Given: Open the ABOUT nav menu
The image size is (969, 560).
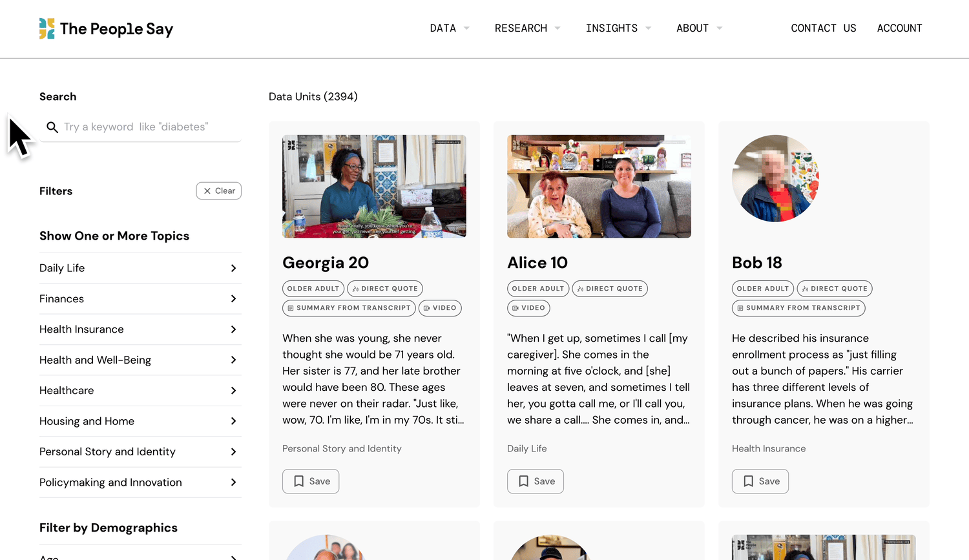Looking at the screenshot, I should [699, 28].
